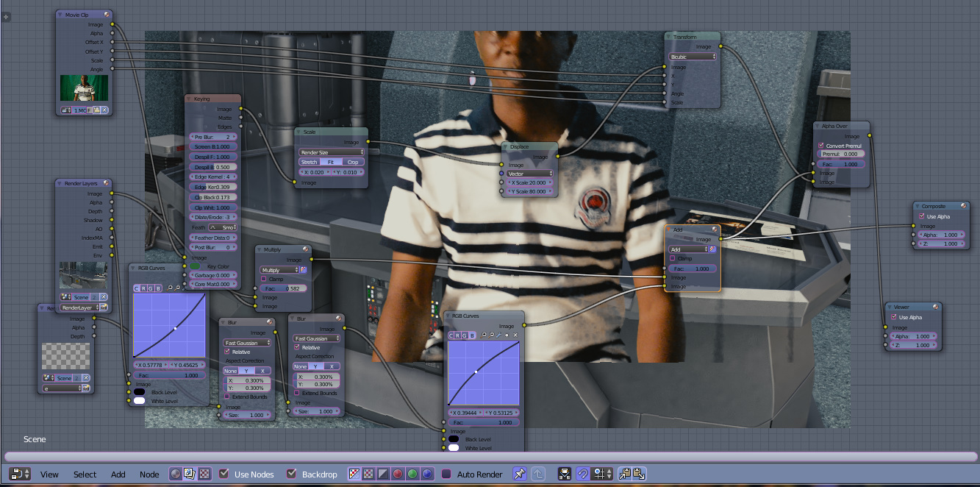Open the blend mode dropdown on the Add node
Screen dimensions: 980x487
687,250
